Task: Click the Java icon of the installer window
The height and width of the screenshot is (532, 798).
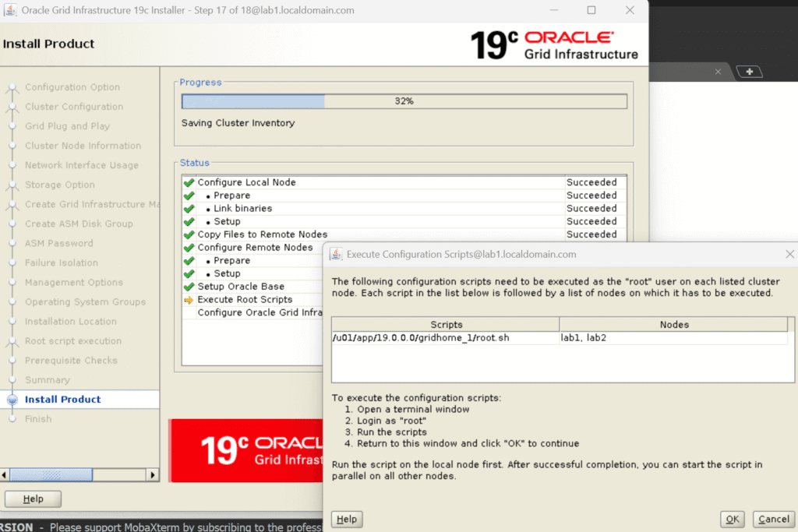Action: pos(9,10)
